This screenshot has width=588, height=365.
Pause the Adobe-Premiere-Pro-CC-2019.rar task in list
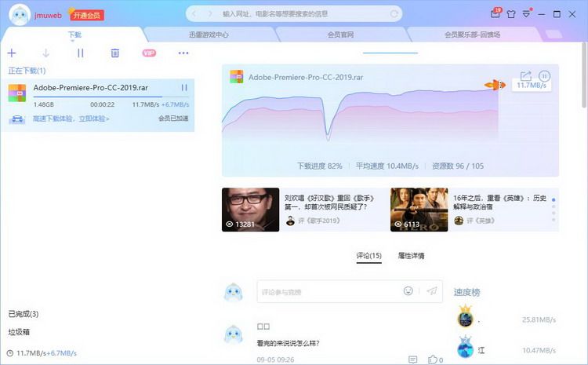(184, 87)
